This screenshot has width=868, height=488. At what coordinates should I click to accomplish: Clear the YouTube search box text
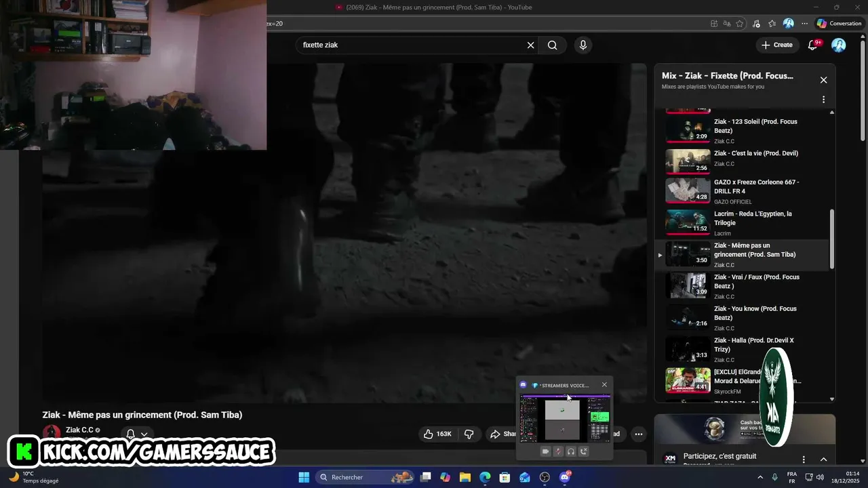(531, 45)
